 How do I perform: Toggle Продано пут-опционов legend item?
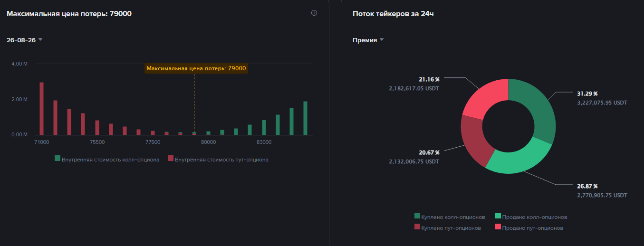[529, 228]
